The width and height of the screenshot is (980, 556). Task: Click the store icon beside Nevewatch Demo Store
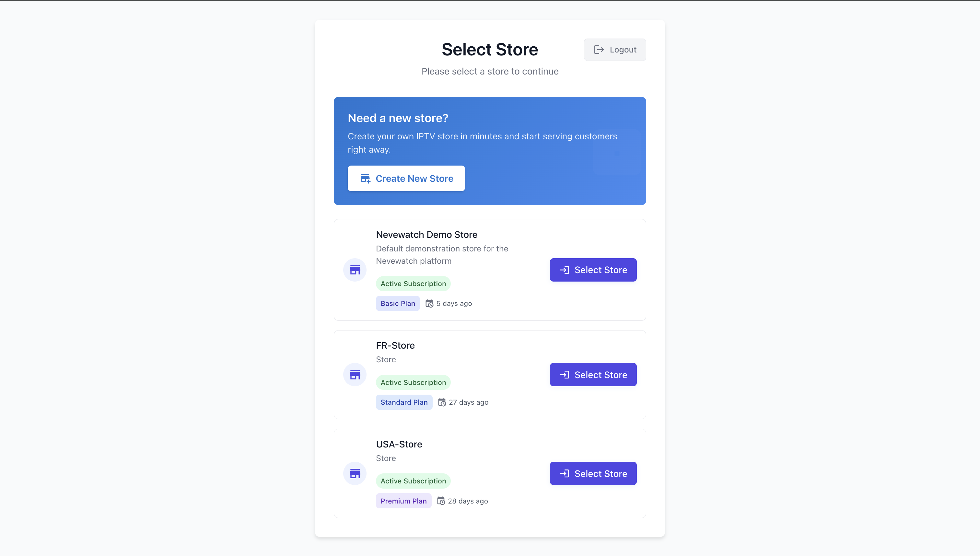(x=355, y=270)
